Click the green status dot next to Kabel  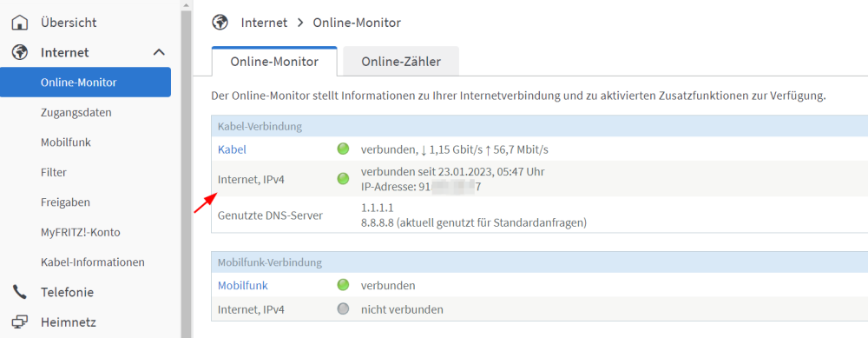[x=343, y=149]
